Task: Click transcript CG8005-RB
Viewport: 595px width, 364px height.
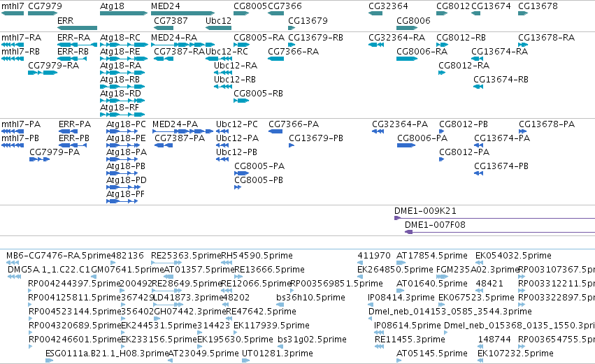Action: point(259,94)
